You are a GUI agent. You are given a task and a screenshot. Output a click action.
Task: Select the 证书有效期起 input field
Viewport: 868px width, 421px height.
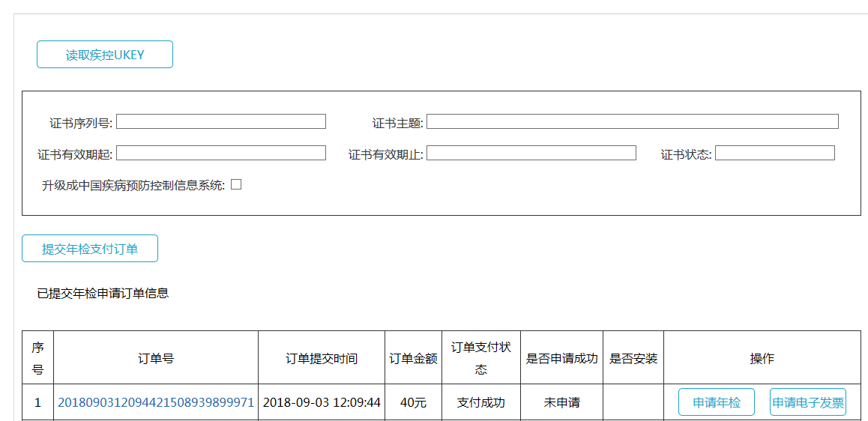(220, 153)
